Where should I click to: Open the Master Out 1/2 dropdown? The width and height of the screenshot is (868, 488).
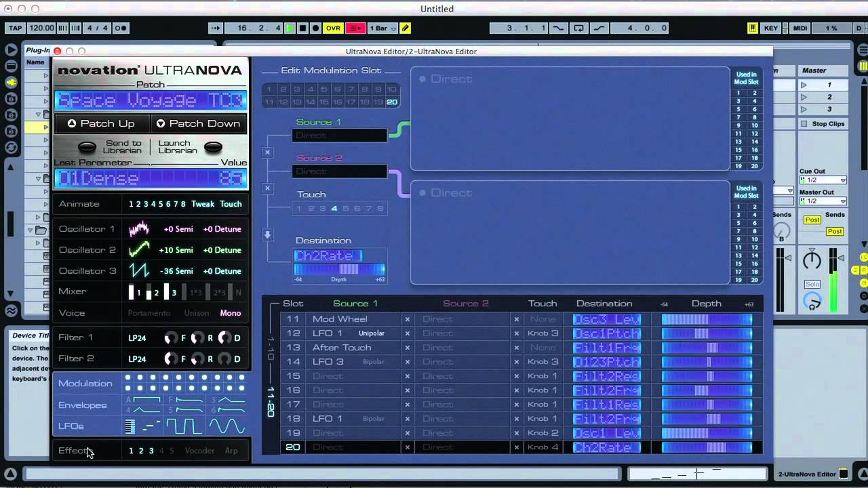pos(823,201)
